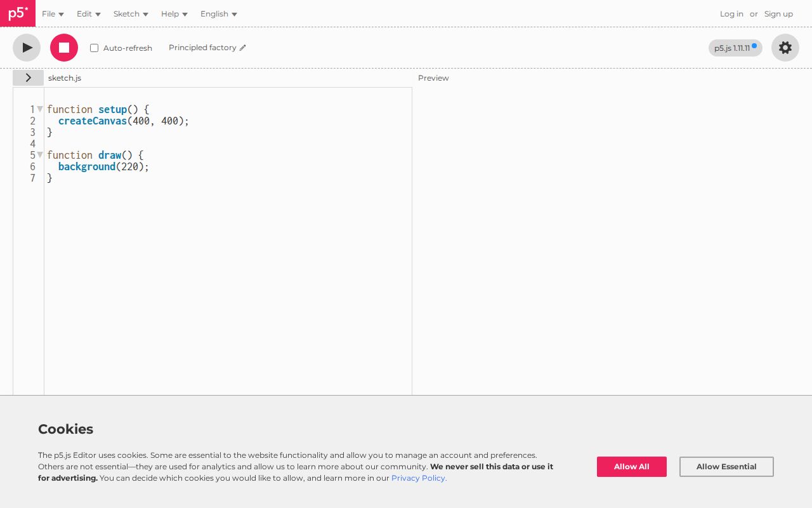The width and height of the screenshot is (812, 508).
Task: Open the Privacy Policy link
Action: point(419,478)
